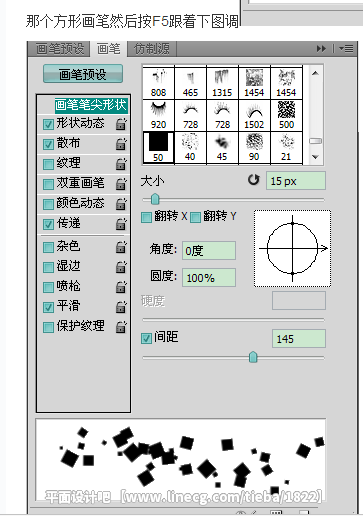The width and height of the screenshot is (363, 516).
Task: Click the 角度 input field
Action: point(209,250)
